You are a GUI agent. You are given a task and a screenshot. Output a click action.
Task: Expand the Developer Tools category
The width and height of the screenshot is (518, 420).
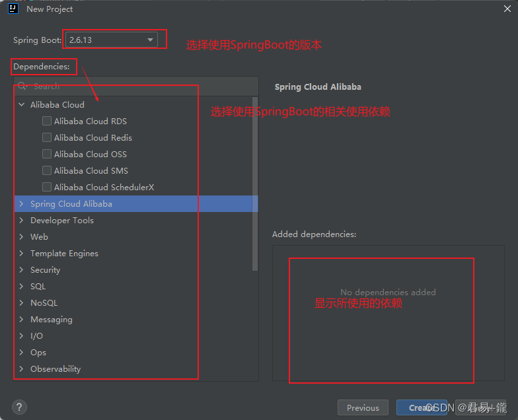[x=21, y=221]
